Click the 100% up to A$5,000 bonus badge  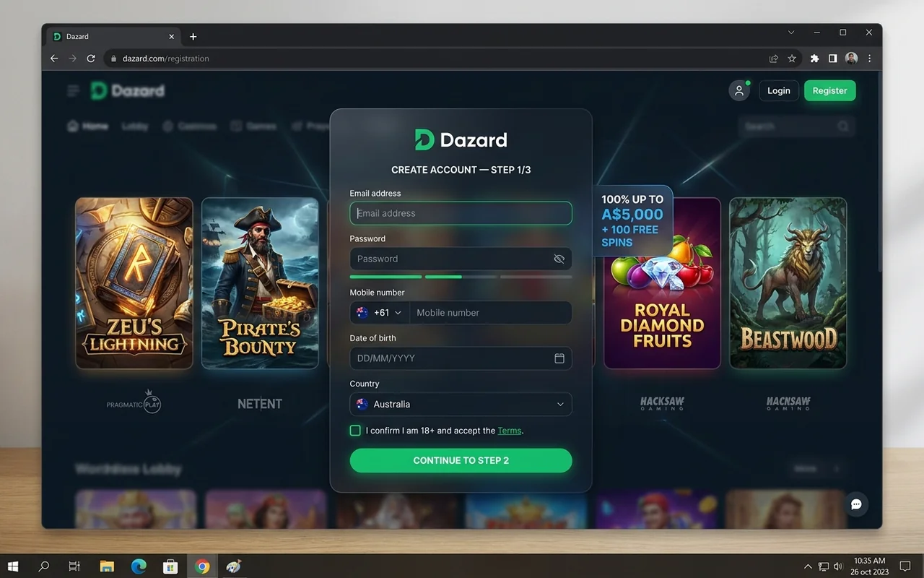pos(632,221)
